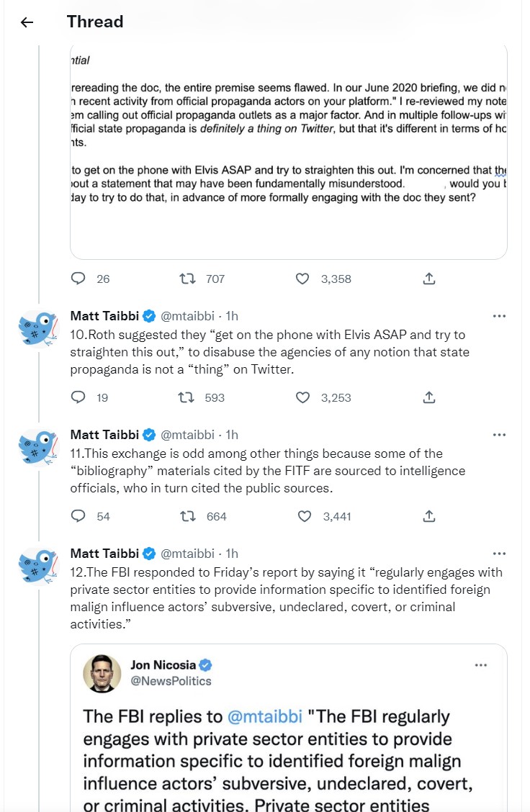Open Jon Nicosia's profile name
Viewport: 530px width, 812px height.
coord(163,665)
